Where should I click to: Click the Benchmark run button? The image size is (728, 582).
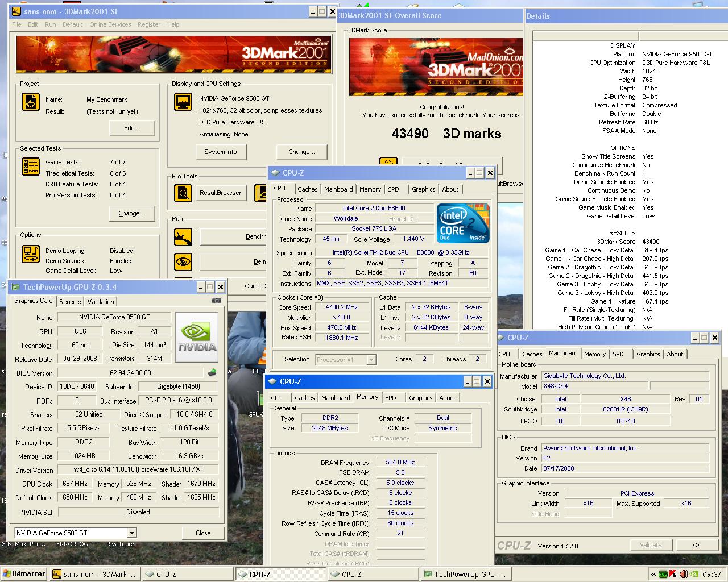[x=233, y=237]
